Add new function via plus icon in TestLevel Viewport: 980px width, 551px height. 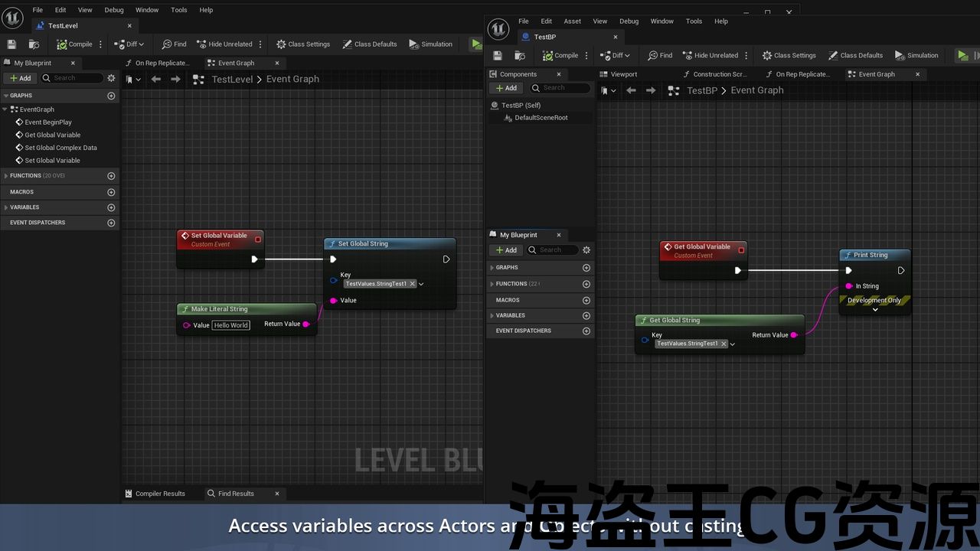tap(111, 176)
